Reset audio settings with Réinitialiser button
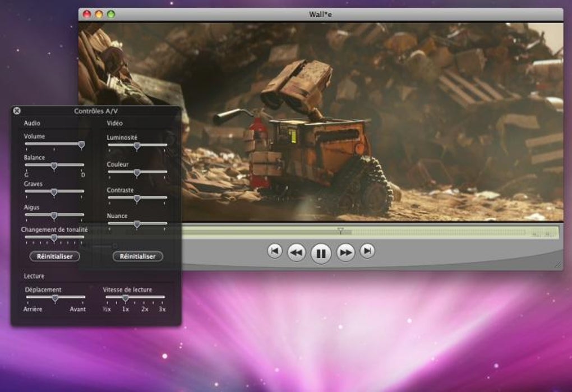 [55, 256]
